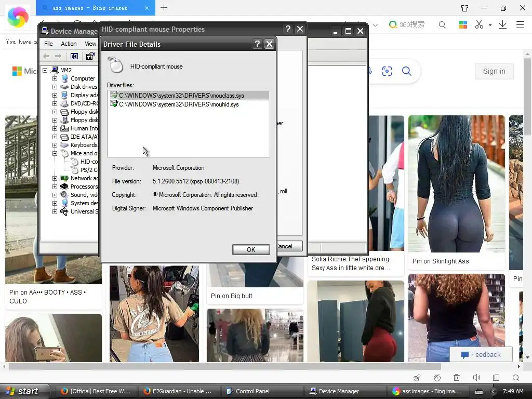Open File menu in Device Manager
The width and height of the screenshot is (532, 399).
pyautogui.click(x=48, y=44)
